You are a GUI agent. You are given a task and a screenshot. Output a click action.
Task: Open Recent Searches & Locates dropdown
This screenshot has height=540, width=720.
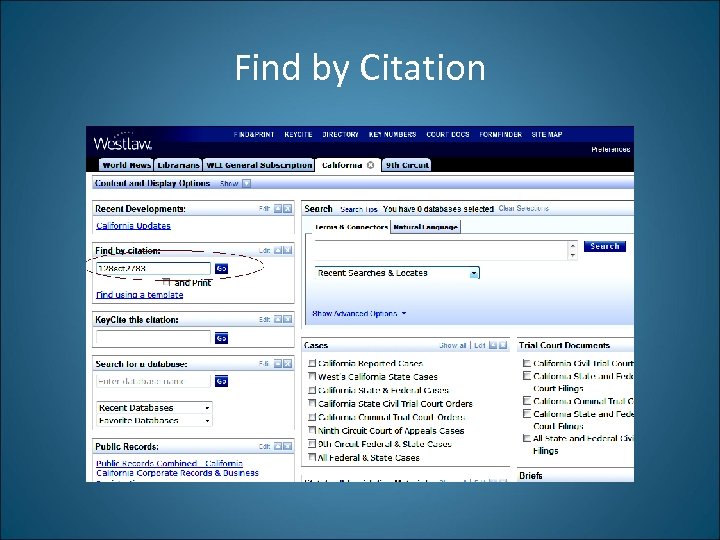pos(474,274)
